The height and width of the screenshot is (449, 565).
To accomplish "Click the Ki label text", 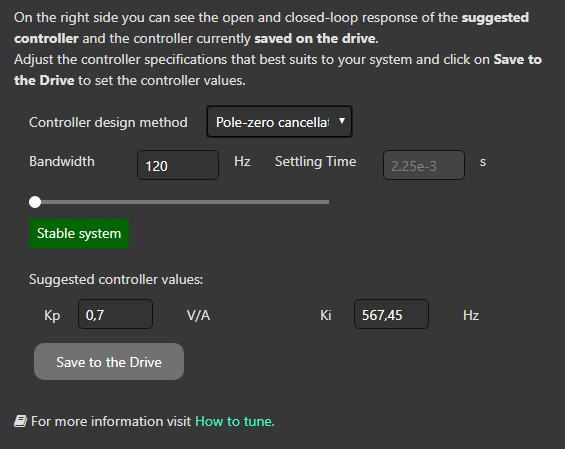I will click(325, 315).
